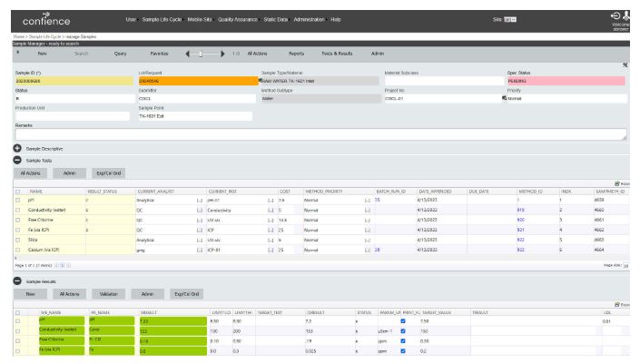Toggle the PRINT_FL checkbox for the pH result
The image size is (640, 364).
point(402,321)
